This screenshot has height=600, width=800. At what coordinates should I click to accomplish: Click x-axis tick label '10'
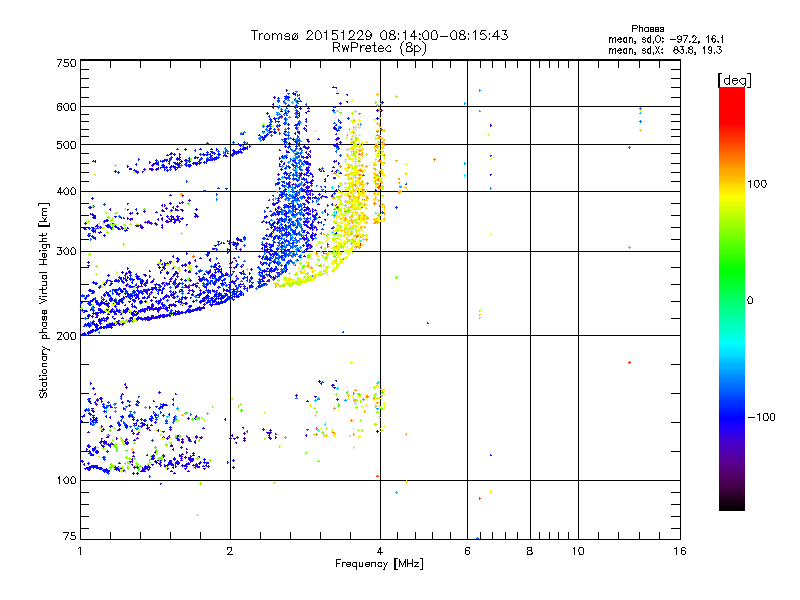point(578,551)
